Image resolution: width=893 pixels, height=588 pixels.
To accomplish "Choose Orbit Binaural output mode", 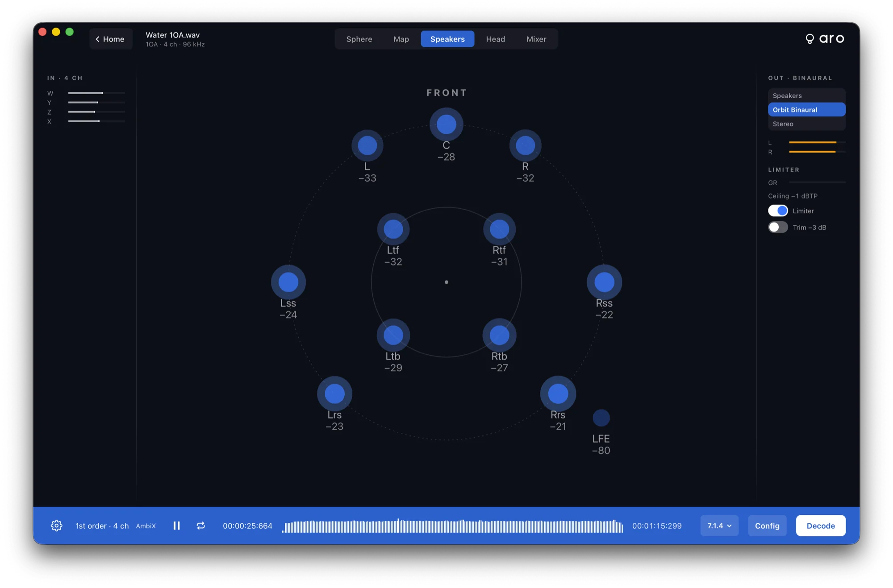I will point(806,109).
